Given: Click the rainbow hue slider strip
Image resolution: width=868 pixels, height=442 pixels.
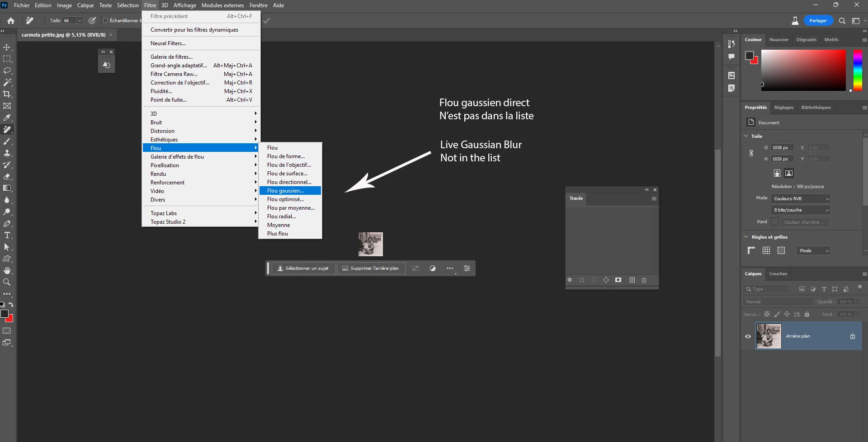Looking at the screenshot, I should coord(857,71).
